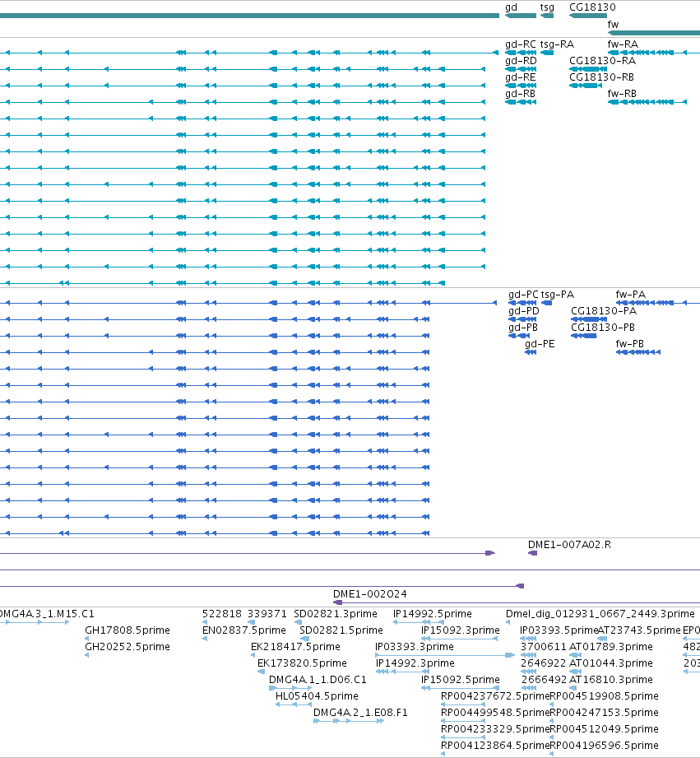Choose transcript CG18130-RA
The image size is (700, 758).
(x=602, y=61)
